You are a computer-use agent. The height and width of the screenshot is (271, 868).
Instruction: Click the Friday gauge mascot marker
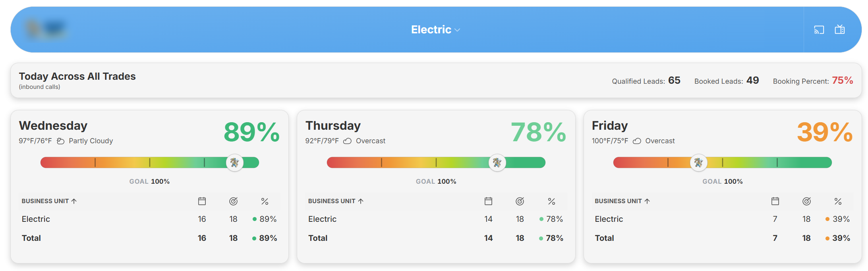click(x=698, y=163)
